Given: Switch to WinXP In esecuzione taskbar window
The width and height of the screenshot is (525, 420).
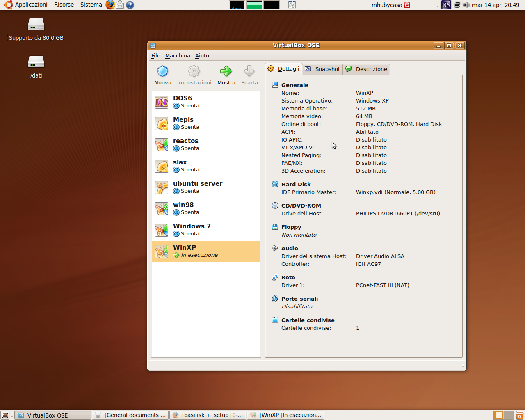Looking at the screenshot, I should (x=285, y=415).
